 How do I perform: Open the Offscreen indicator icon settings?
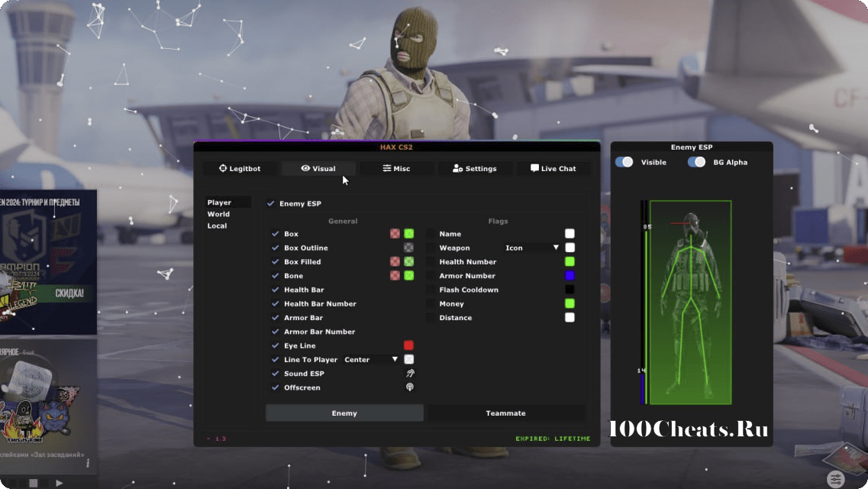coord(410,387)
